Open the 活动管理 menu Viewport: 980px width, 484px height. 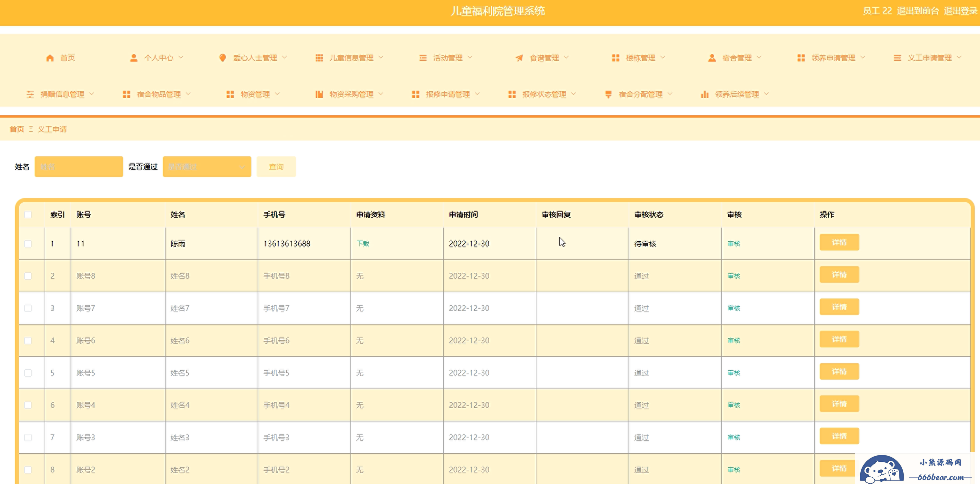(x=447, y=58)
